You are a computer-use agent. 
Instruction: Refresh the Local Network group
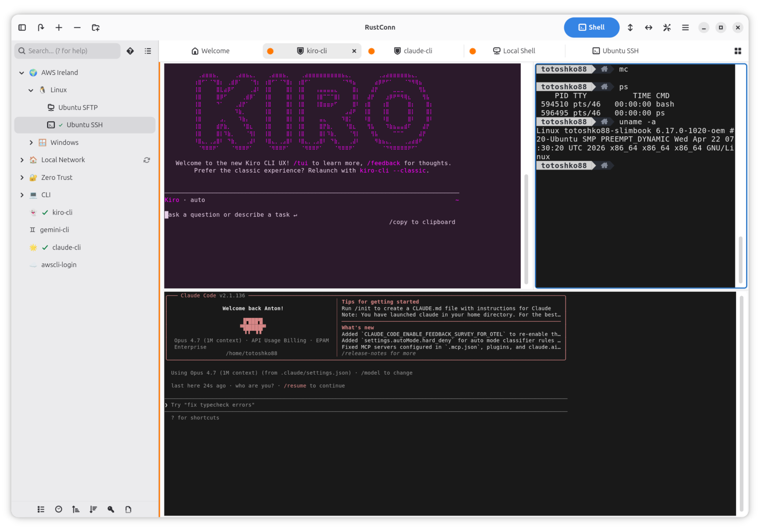point(147,160)
